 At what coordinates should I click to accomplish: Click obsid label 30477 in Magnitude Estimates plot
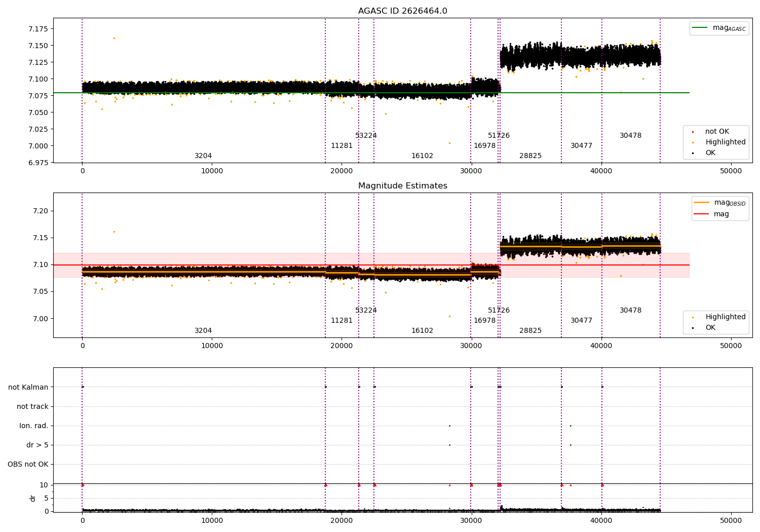pyautogui.click(x=581, y=321)
